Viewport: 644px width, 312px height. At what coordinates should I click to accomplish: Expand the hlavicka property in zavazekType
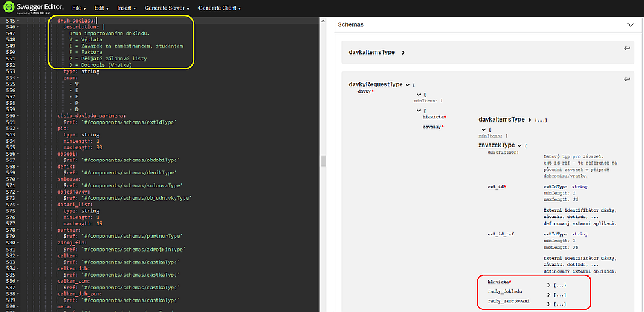tap(549, 284)
